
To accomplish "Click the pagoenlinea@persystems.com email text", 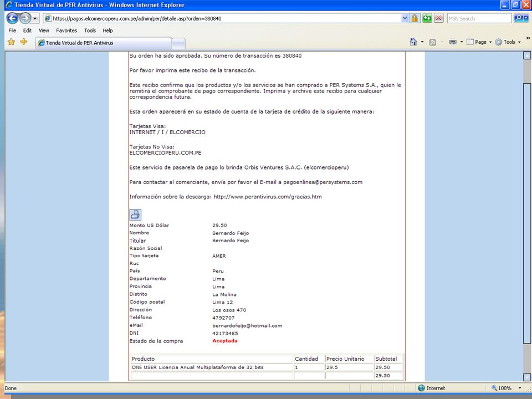I will point(323,182).
